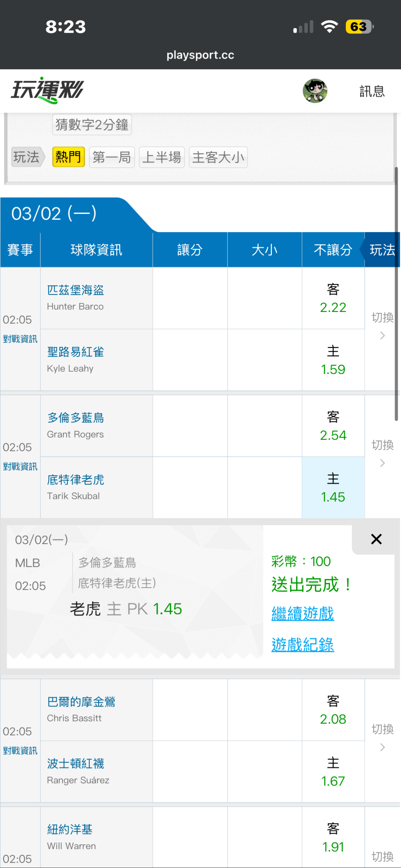Select the 主客大小 filter tab
The image size is (401, 868).
click(218, 157)
